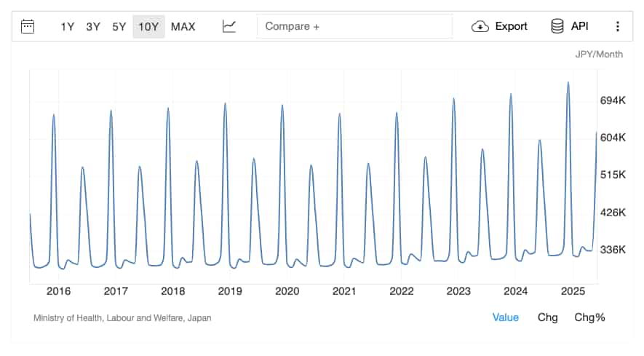Select the 1Y time range

coord(68,26)
